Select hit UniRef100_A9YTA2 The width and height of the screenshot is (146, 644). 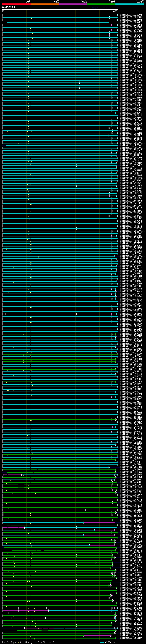point(131,40)
